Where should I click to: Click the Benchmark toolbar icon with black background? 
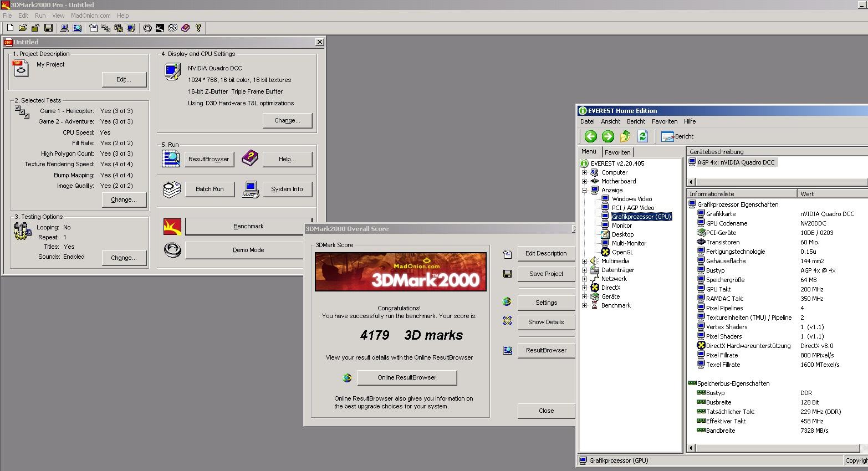coord(160,28)
